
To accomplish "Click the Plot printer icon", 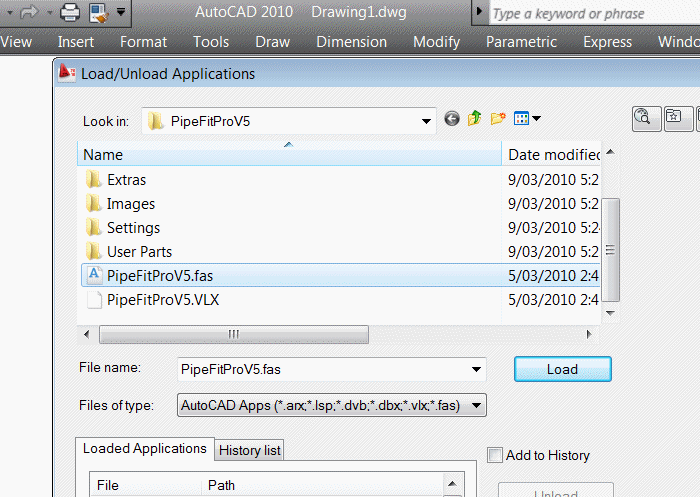I will point(70,12).
